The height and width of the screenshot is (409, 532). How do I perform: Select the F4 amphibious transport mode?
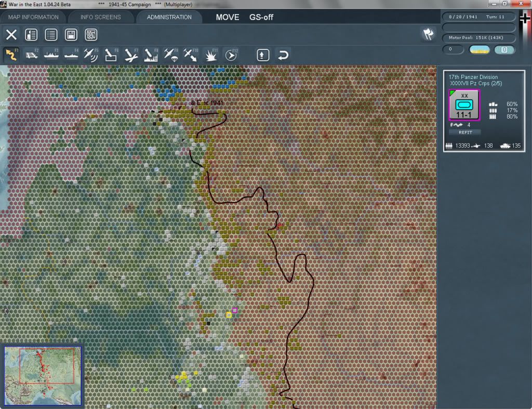coord(71,55)
